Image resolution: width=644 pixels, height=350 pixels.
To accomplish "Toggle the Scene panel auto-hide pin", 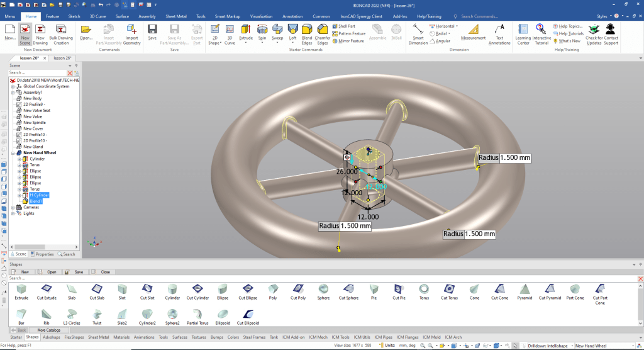I will [x=76, y=65].
